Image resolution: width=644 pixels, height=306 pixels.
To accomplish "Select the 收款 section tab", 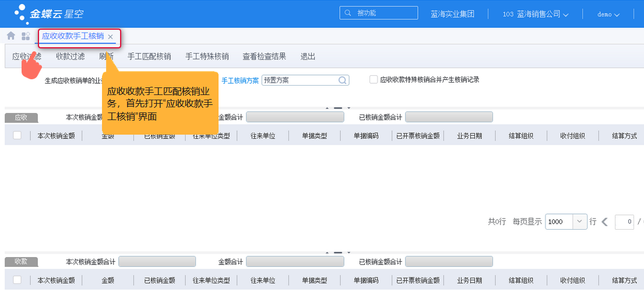I will [22, 262].
